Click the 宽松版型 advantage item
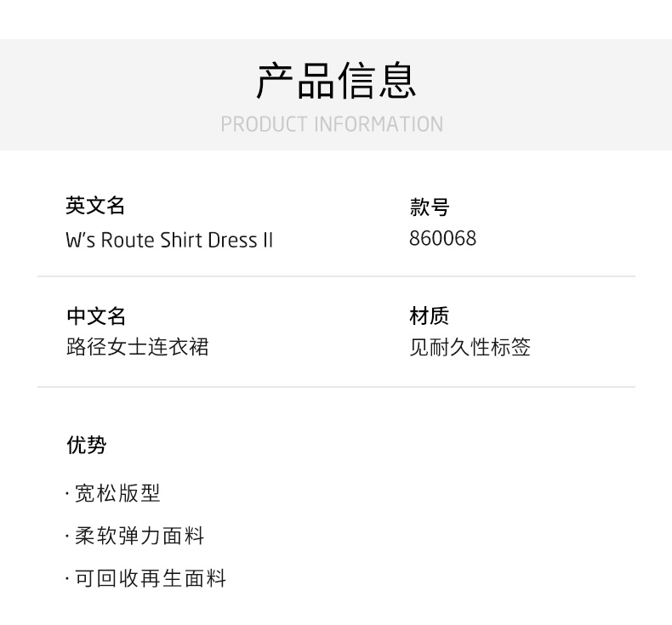This screenshot has height=625, width=672. 117,493
